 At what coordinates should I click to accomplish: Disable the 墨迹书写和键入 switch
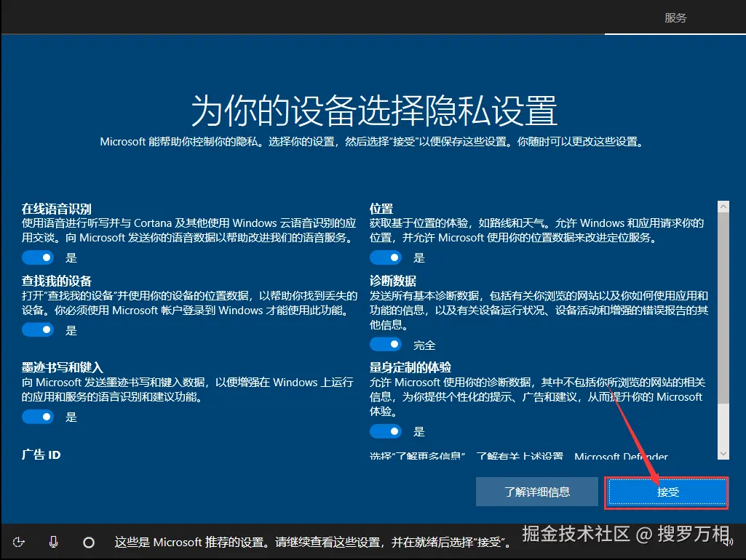[x=38, y=416]
